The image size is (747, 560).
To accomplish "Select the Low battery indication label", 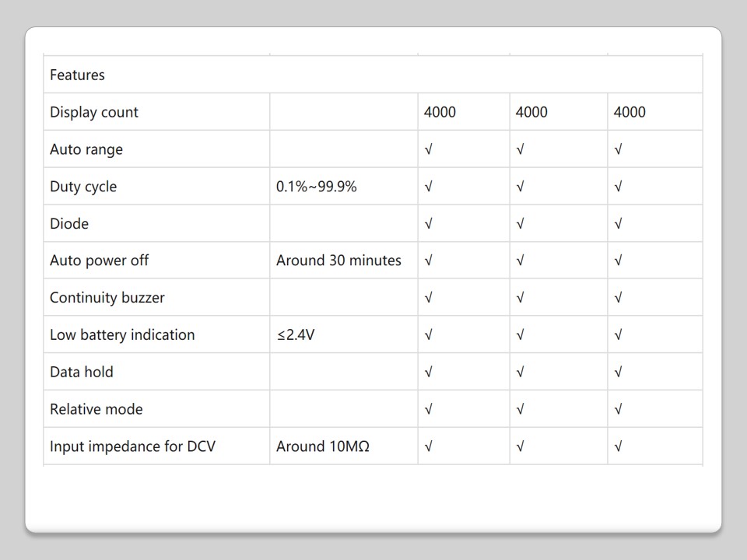I will pyautogui.click(x=122, y=335).
